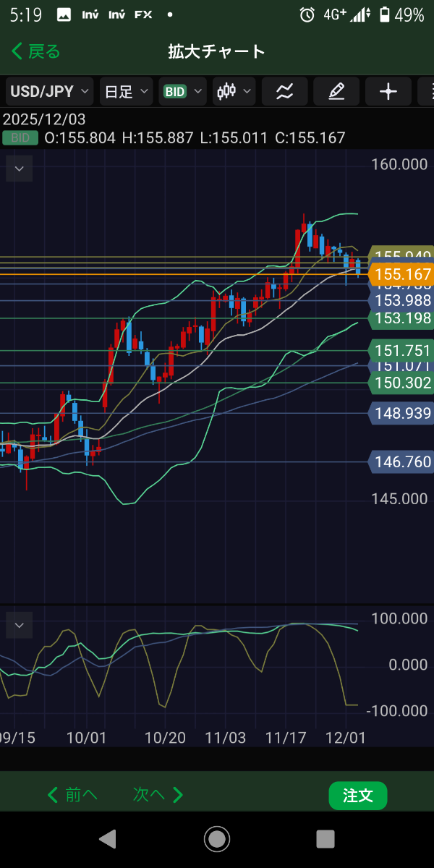Collapse the main chart panel chevron
The height and width of the screenshot is (868, 434).
pos(20,170)
